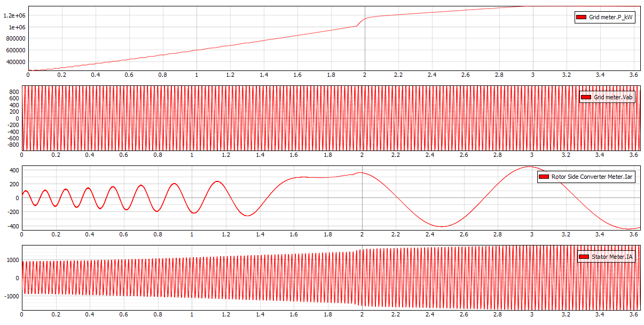Select the Grid meter.Vab legend label
644x325 pixels.
pyautogui.click(x=613, y=97)
